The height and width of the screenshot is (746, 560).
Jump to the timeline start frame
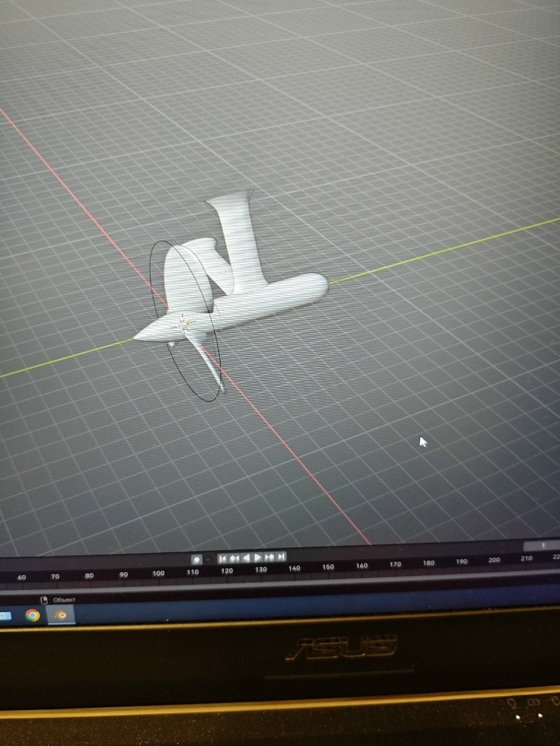click(x=223, y=558)
